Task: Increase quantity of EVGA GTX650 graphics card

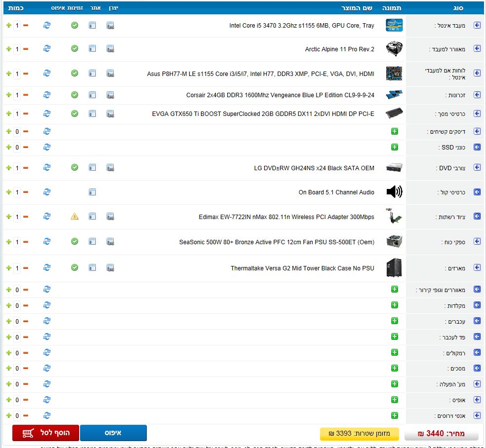Action: click(x=8, y=114)
